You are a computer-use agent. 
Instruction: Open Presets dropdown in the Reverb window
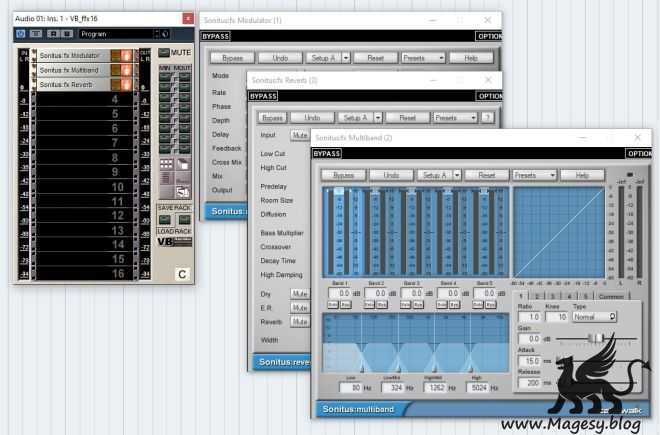coord(455,118)
